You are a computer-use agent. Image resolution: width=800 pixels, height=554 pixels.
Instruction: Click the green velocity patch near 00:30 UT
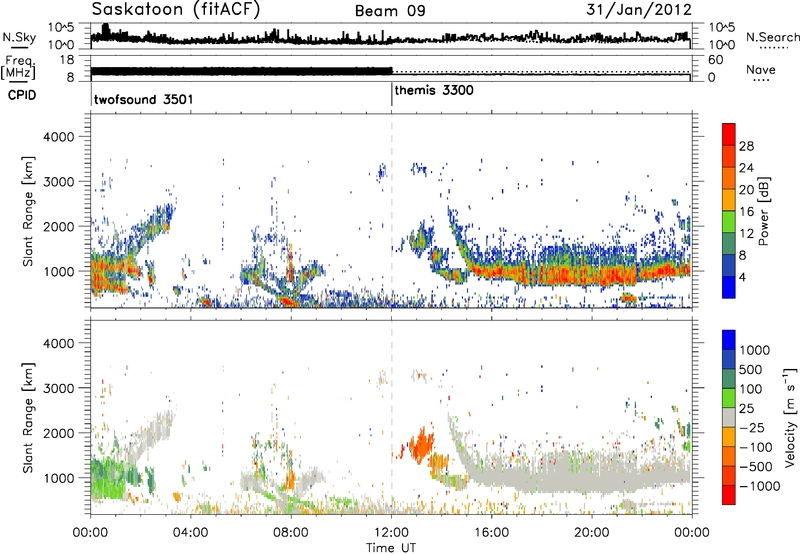[107, 478]
